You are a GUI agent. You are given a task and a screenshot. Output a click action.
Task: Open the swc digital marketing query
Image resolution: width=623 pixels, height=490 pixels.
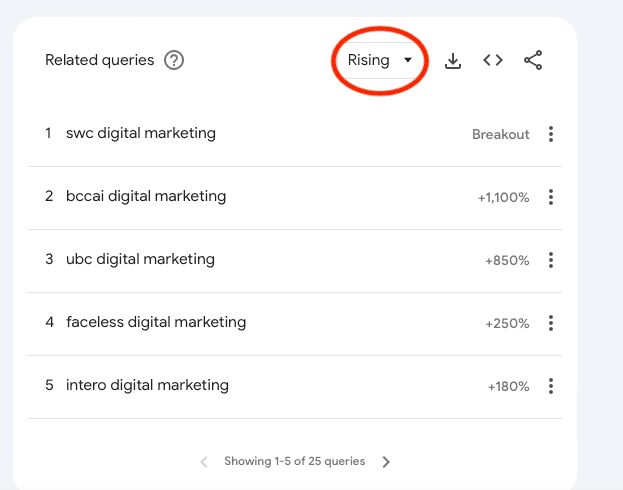(140, 133)
